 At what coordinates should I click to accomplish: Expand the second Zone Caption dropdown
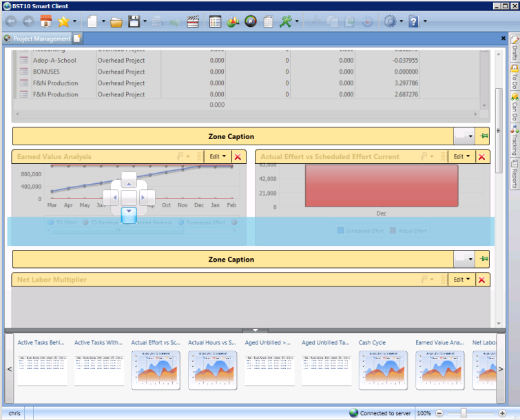(x=471, y=260)
